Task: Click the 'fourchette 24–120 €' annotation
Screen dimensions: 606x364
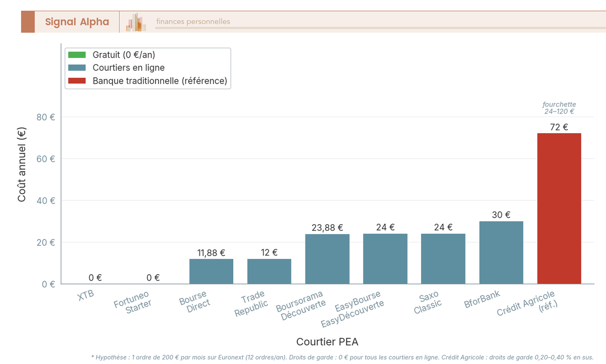Action: [559, 108]
